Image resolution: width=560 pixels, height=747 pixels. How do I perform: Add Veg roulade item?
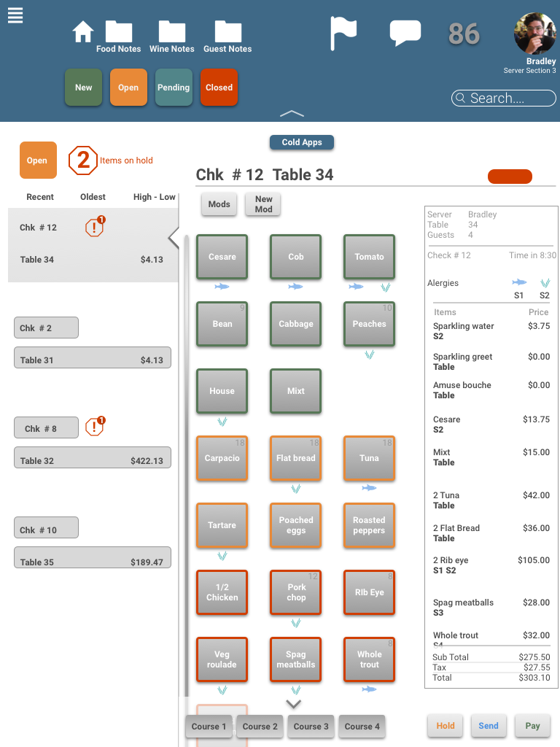pos(222,659)
